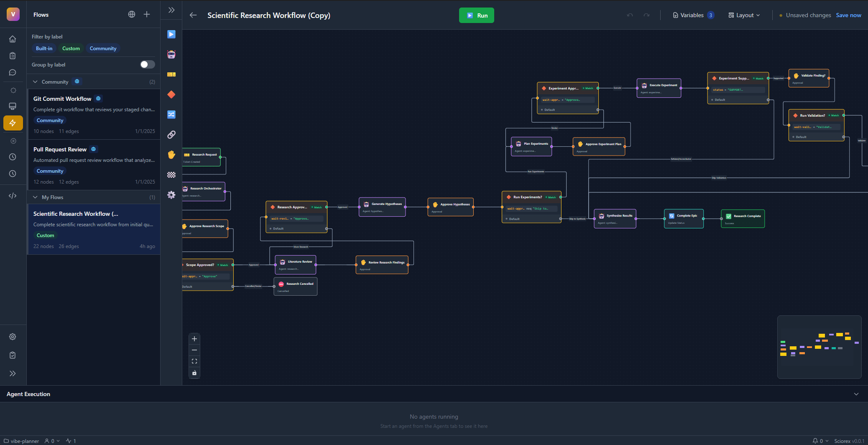Click Save now to save unsaved changes
The height and width of the screenshot is (445, 868).
848,15
